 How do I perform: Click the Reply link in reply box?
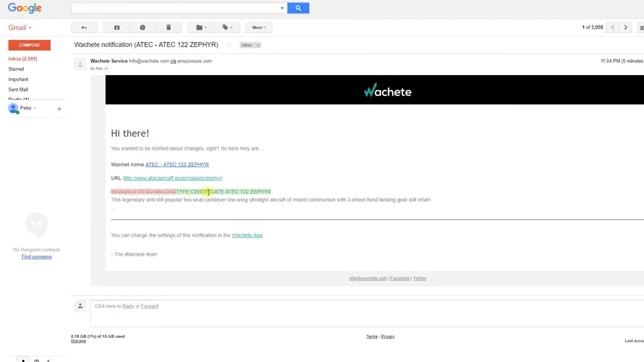[128, 306]
